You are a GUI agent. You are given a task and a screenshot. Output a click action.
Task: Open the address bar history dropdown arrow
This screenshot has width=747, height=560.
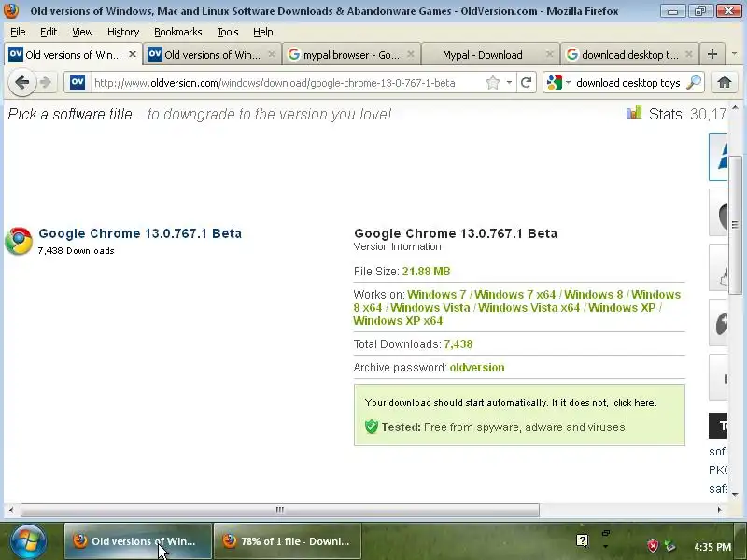point(509,82)
